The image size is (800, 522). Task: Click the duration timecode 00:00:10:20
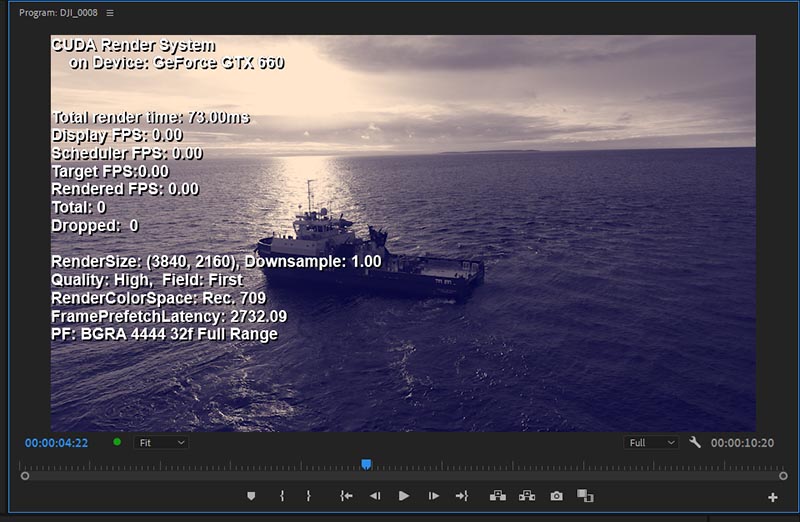click(742, 443)
